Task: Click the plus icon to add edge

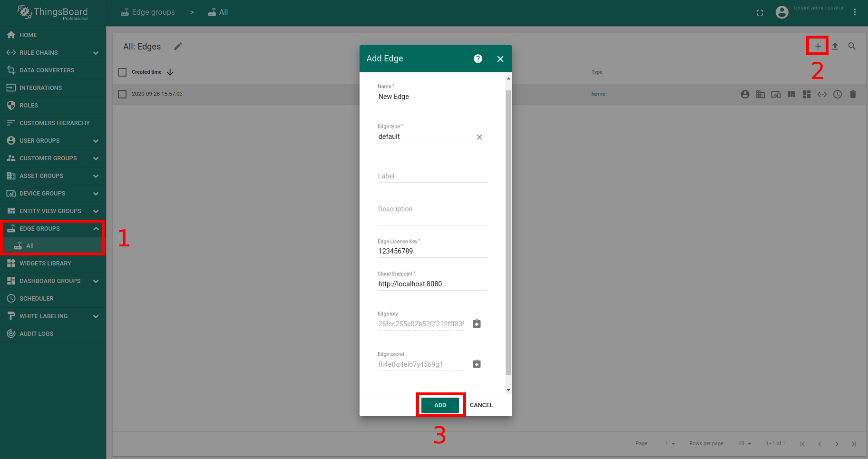Action: 818,46
